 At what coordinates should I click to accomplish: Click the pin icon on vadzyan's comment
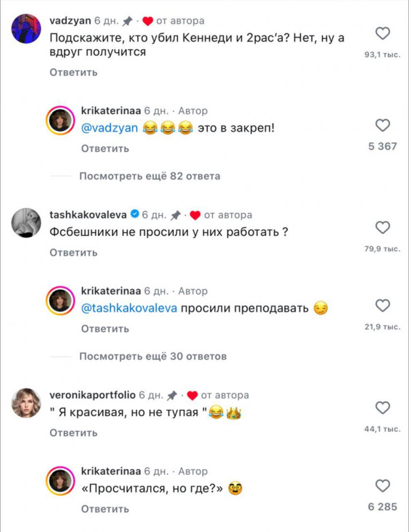click(127, 21)
